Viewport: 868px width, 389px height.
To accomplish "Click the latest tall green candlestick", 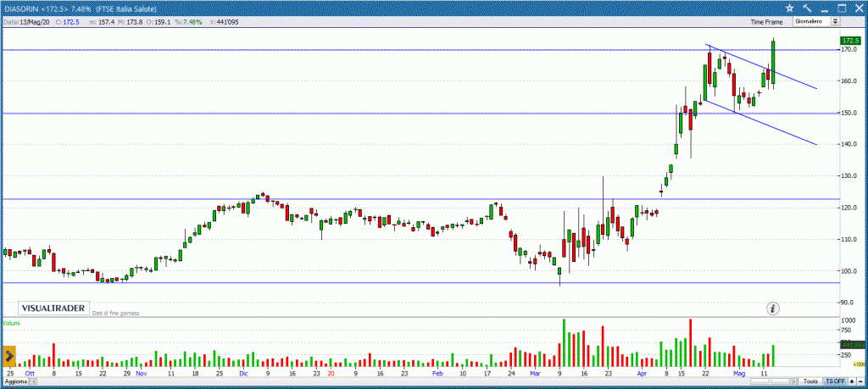I will [773, 62].
